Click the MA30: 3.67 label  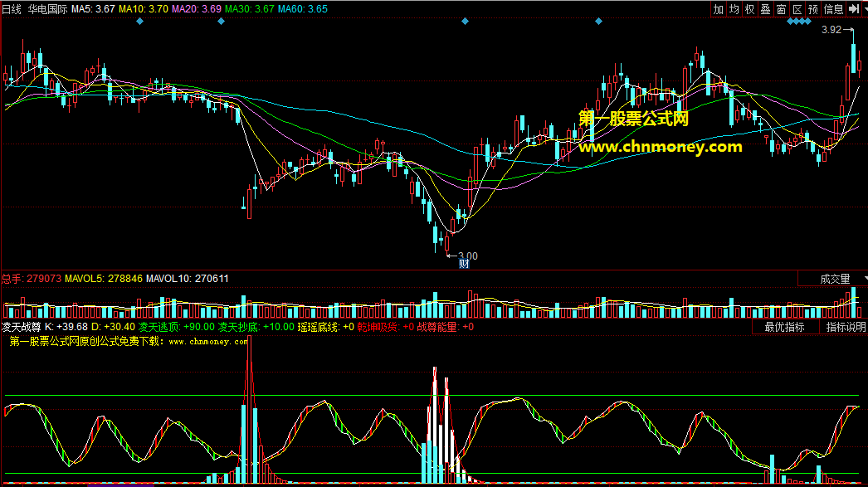250,9
